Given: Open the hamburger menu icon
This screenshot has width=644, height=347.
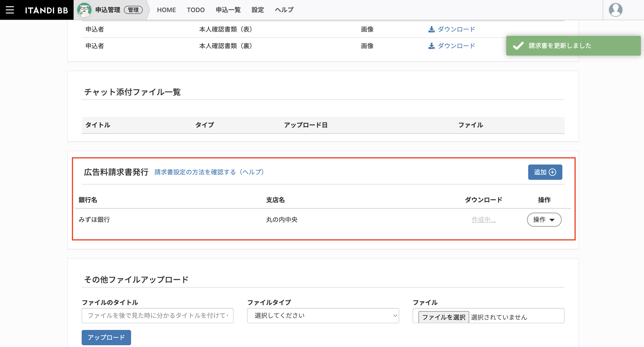Looking at the screenshot, I should click(x=10, y=10).
